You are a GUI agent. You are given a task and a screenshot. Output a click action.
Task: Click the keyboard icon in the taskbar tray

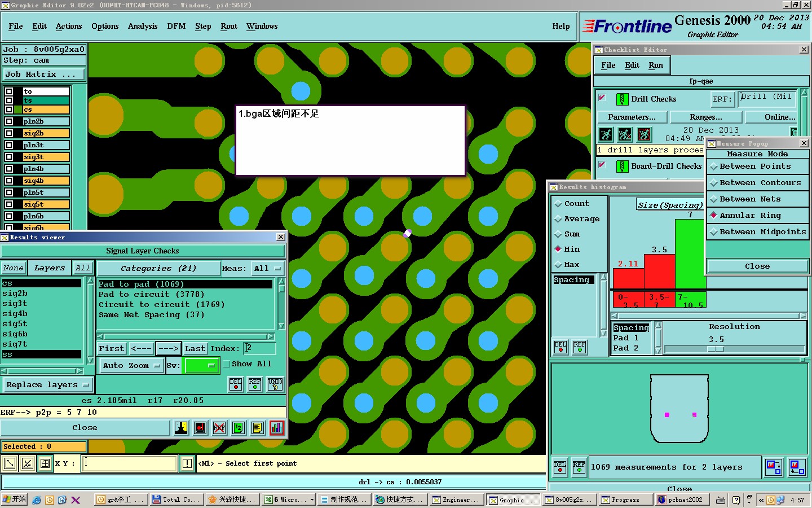[x=721, y=500]
